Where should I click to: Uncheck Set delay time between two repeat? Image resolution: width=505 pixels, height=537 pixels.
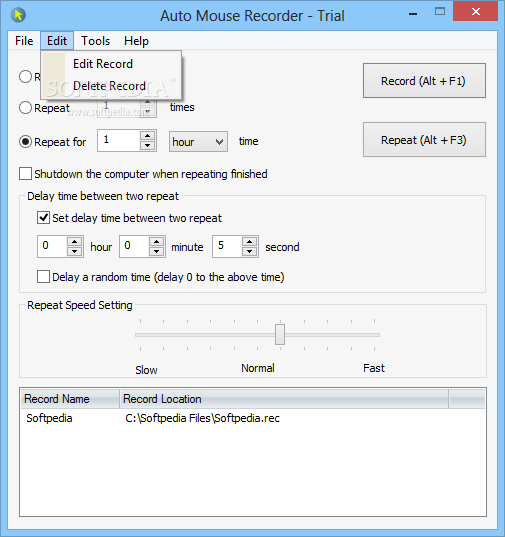pos(43,218)
